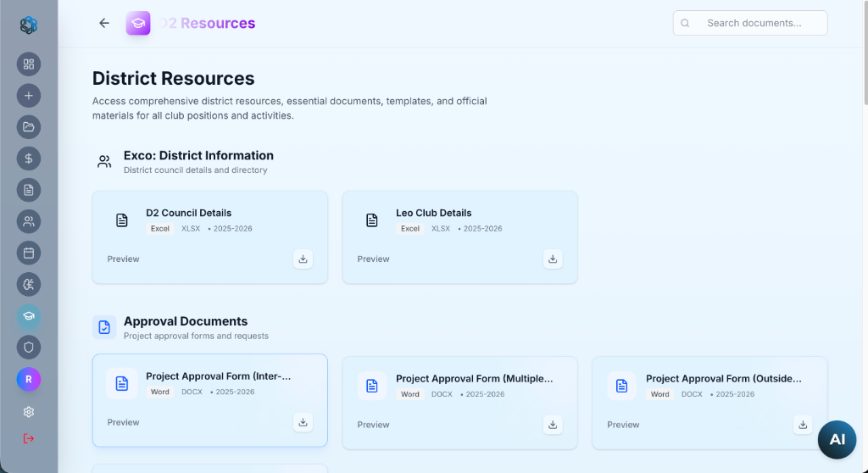Download Project Approval Form (Outside...) file
Viewport: 868px width, 473px height.
coord(803,425)
